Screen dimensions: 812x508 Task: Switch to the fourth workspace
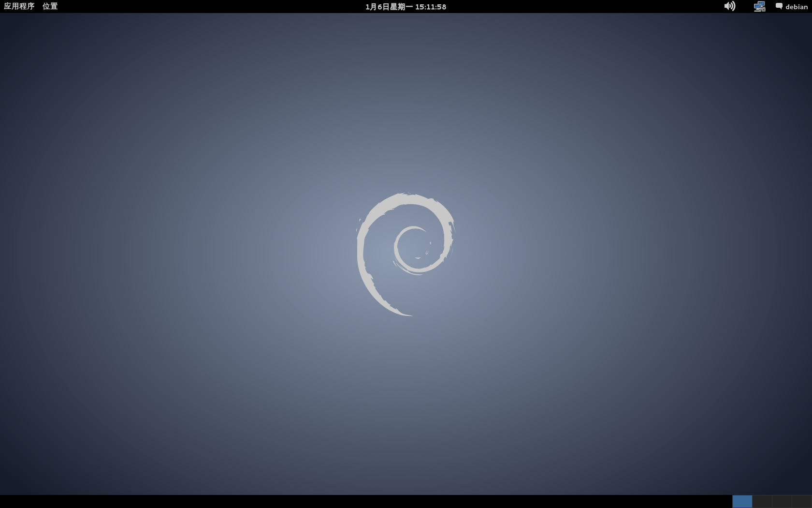802,501
